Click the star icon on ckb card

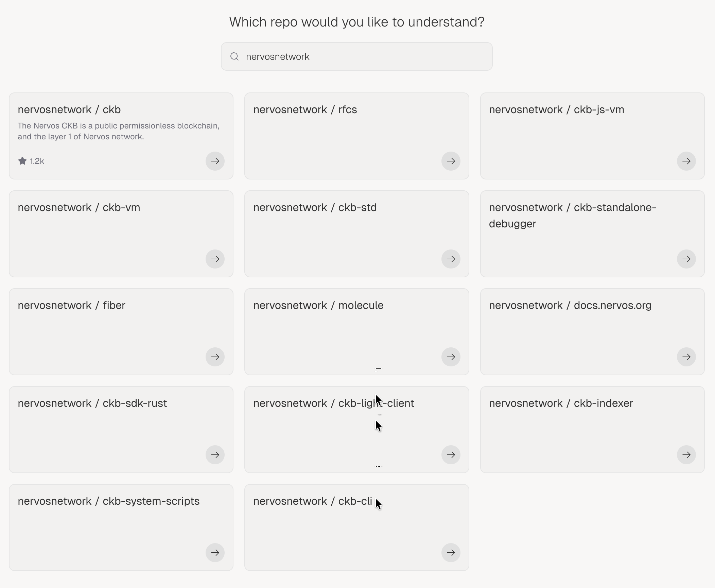[22, 161]
